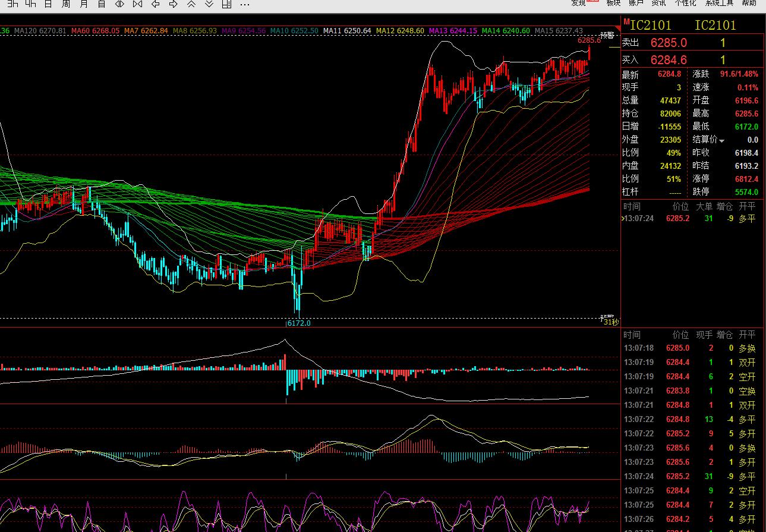Click the 买入 price 6284.6
The width and height of the screenshot is (766, 532).
coord(669,60)
